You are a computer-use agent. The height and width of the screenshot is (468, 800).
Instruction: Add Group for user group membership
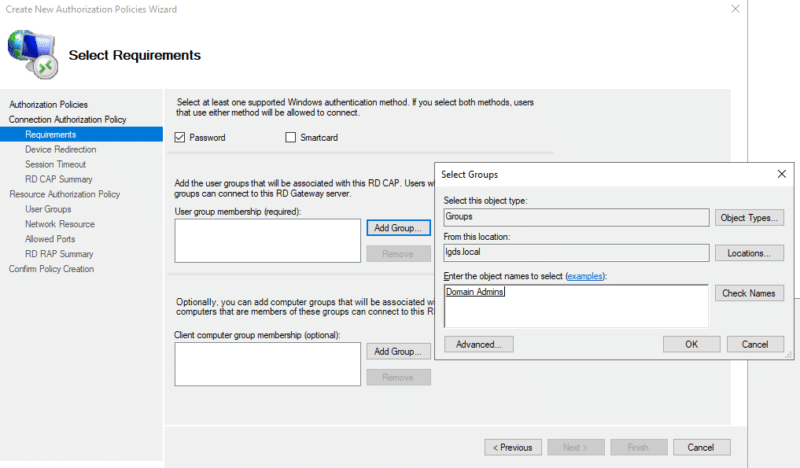[x=398, y=228]
